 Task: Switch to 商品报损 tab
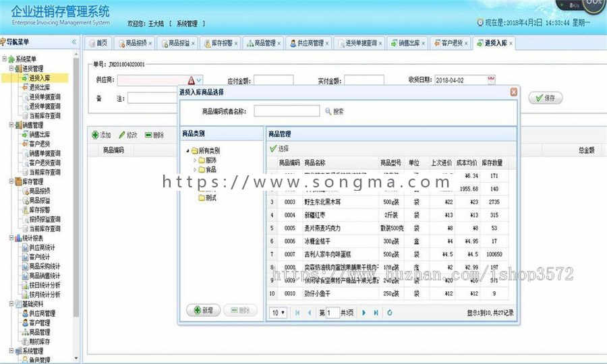(136, 43)
